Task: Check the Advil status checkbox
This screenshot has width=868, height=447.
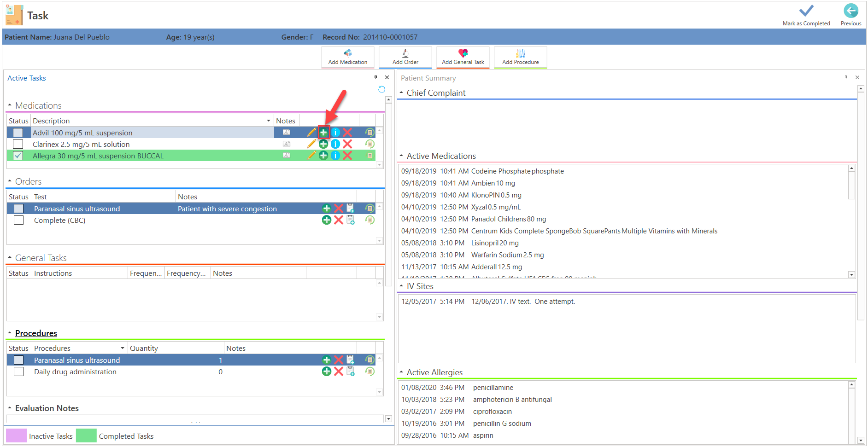Action: coord(18,133)
